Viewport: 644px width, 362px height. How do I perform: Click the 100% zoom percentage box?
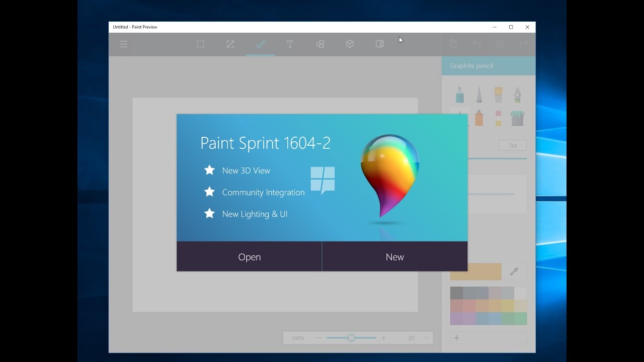(298, 338)
